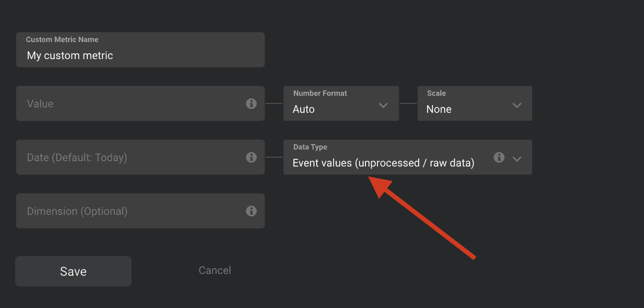The height and width of the screenshot is (308, 644).
Task: Expand the Scale chevron arrow
Action: [517, 106]
